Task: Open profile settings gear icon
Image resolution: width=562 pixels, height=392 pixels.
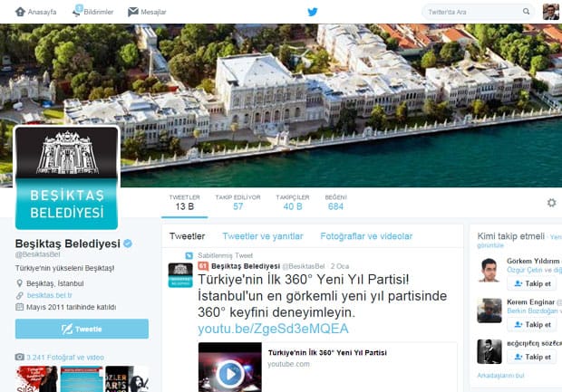Action: [x=551, y=203]
